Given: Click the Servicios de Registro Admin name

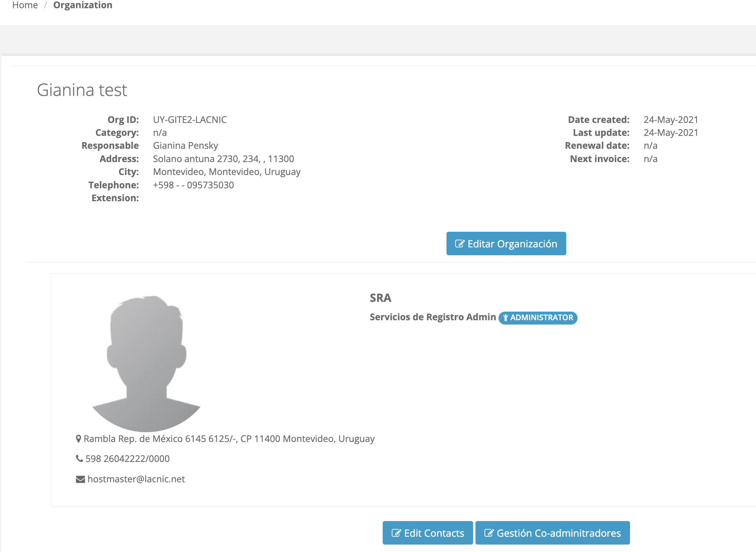Looking at the screenshot, I should point(432,317).
